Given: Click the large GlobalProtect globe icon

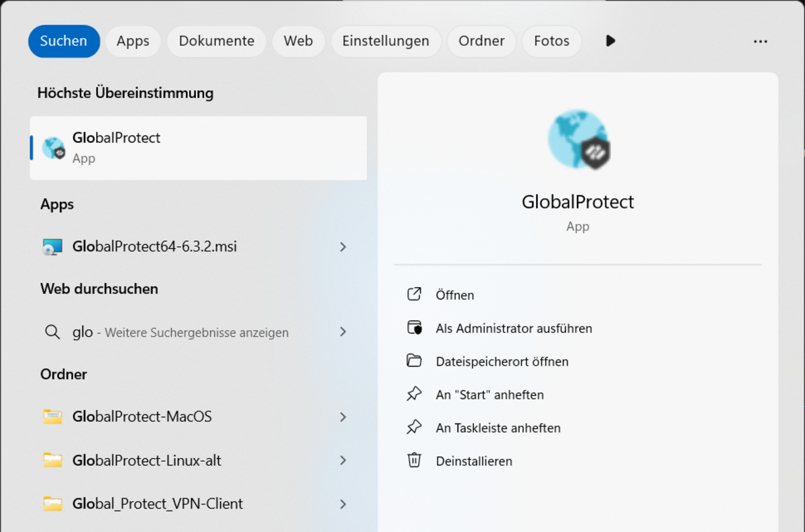Looking at the screenshot, I should (578, 140).
